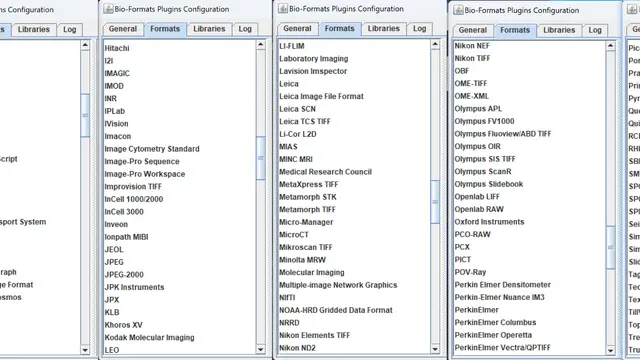Select PerkinElmer Vectra/QPTIFF format

[502, 347]
